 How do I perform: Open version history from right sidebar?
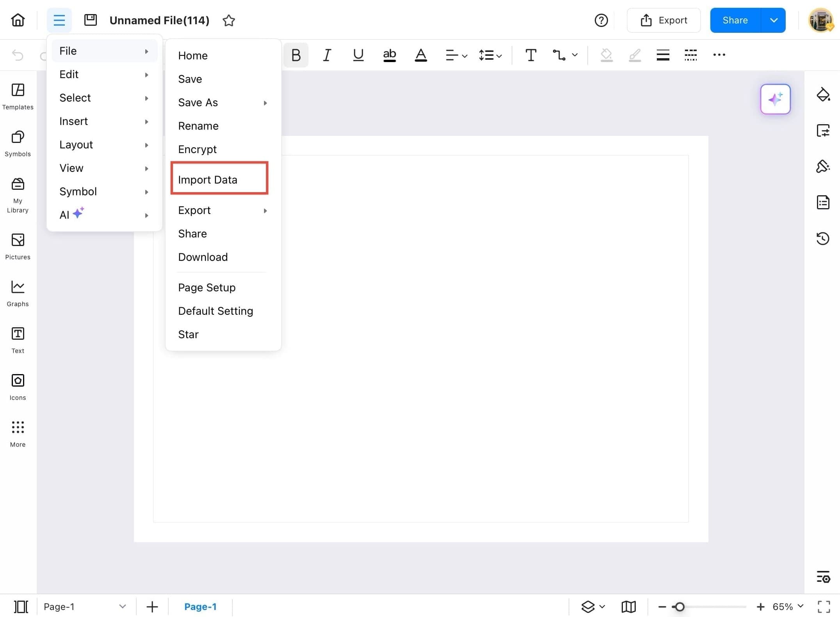[823, 238]
